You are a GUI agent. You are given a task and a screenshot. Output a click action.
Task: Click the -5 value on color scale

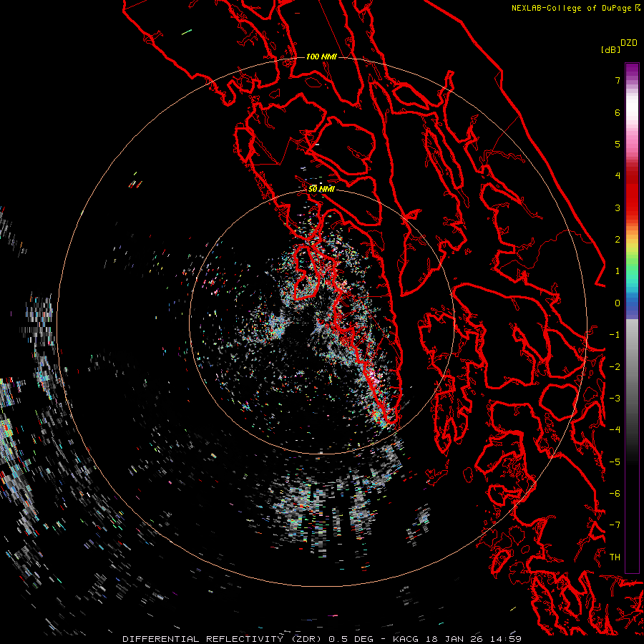coord(615,462)
